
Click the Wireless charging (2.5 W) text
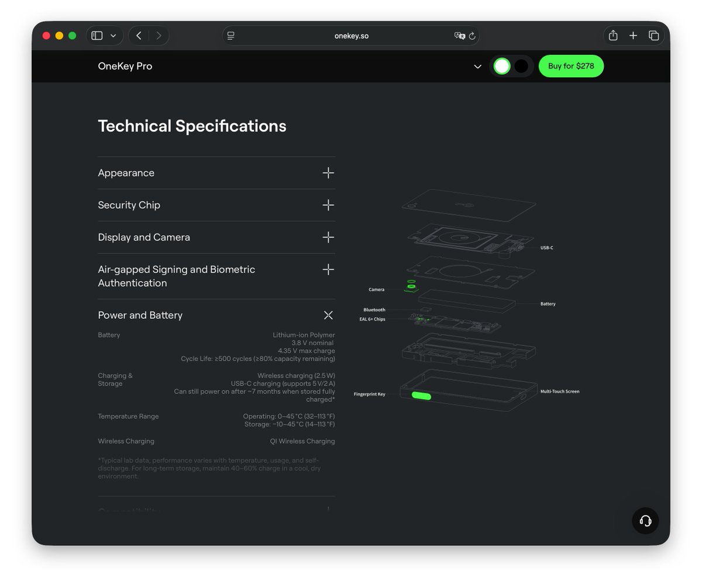coord(296,376)
